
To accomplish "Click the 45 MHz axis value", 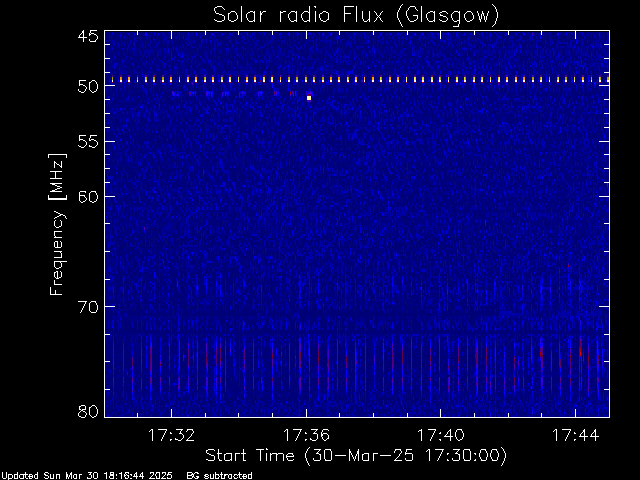I will click(x=88, y=36).
